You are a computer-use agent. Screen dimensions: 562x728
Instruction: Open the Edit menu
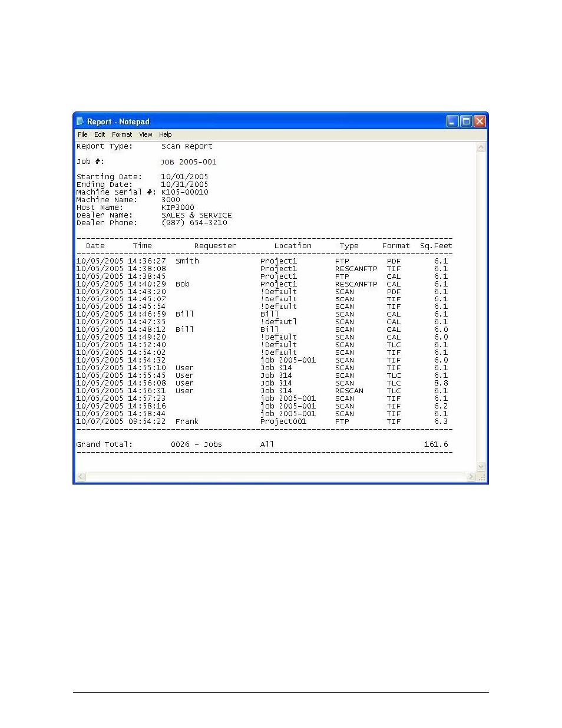coord(100,134)
